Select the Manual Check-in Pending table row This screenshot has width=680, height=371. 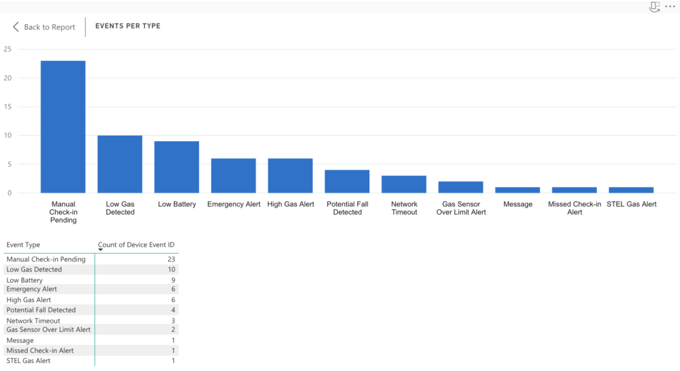(x=91, y=259)
